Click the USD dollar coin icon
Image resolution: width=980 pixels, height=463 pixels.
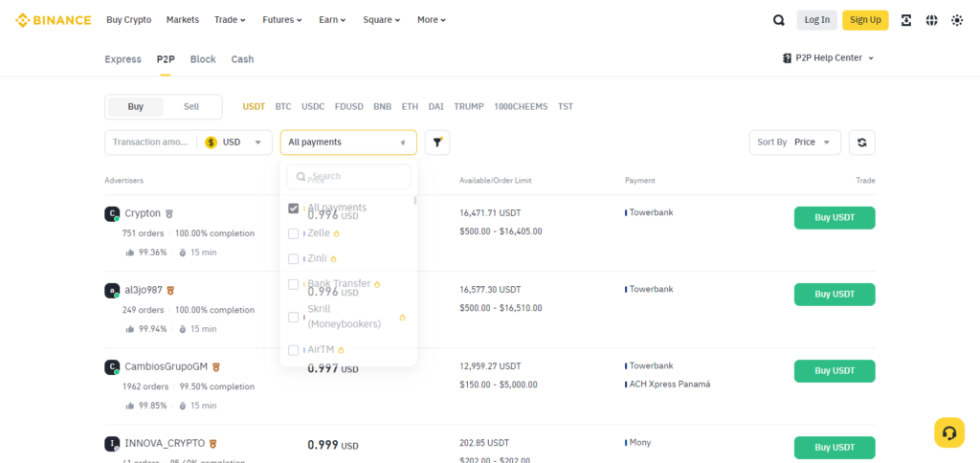[211, 143]
